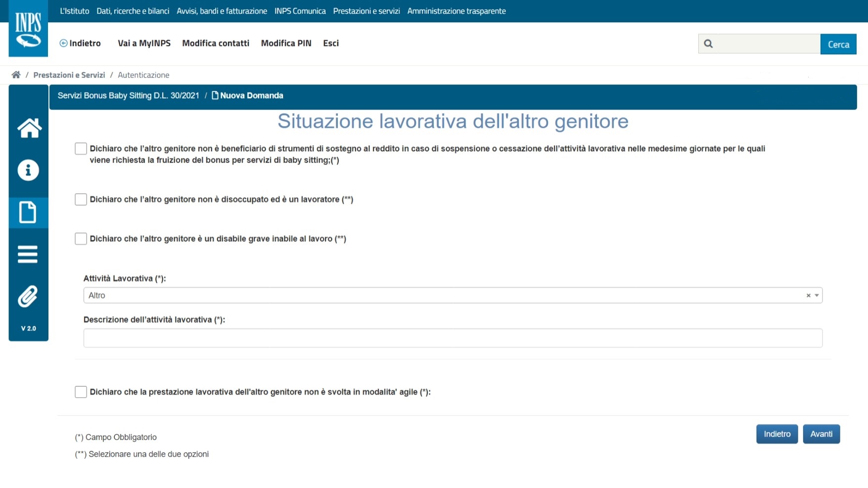Screen dimensions: 868x488
Task: Click Nuova Domanda in blue bar
Action: coord(247,95)
